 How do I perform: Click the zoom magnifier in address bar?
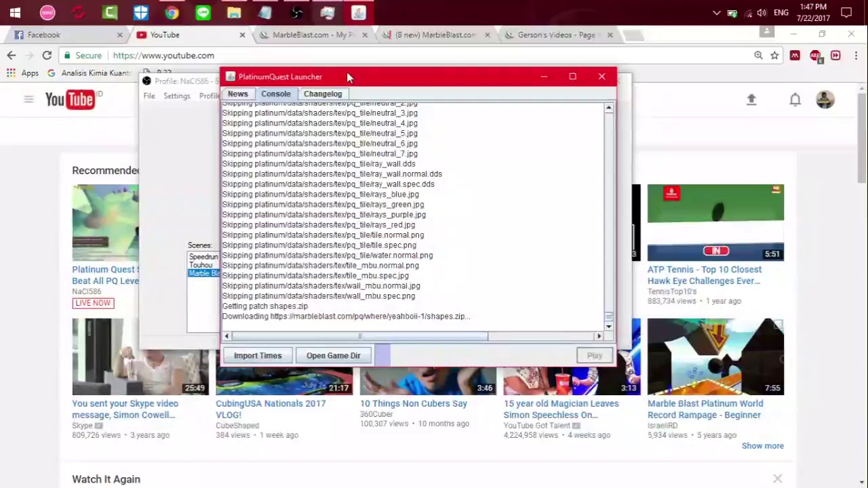pyautogui.click(x=758, y=56)
